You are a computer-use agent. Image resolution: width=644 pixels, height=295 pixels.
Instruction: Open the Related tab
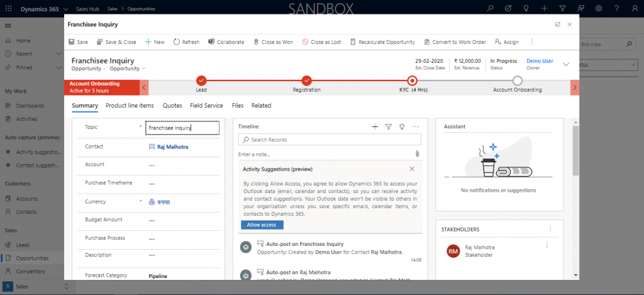tap(261, 106)
